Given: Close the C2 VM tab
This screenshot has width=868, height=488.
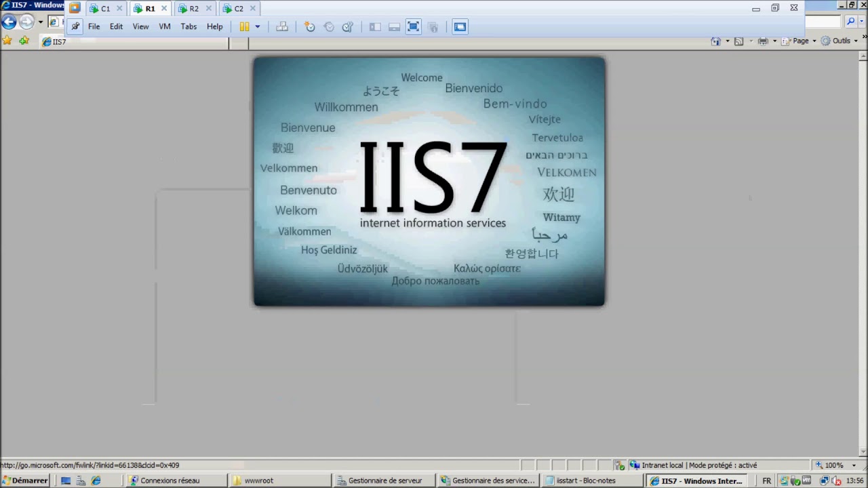Looking at the screenshot, I should [253, 9].
